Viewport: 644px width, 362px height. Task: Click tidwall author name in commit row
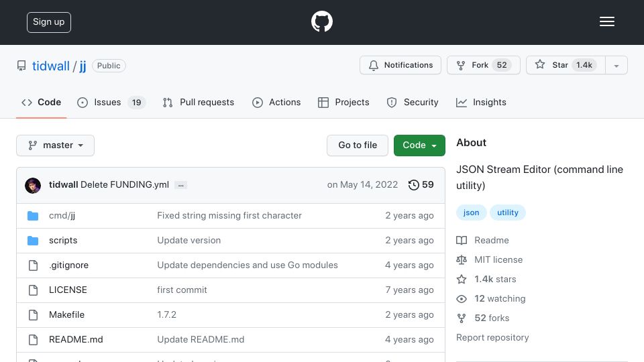coord(63,185)
